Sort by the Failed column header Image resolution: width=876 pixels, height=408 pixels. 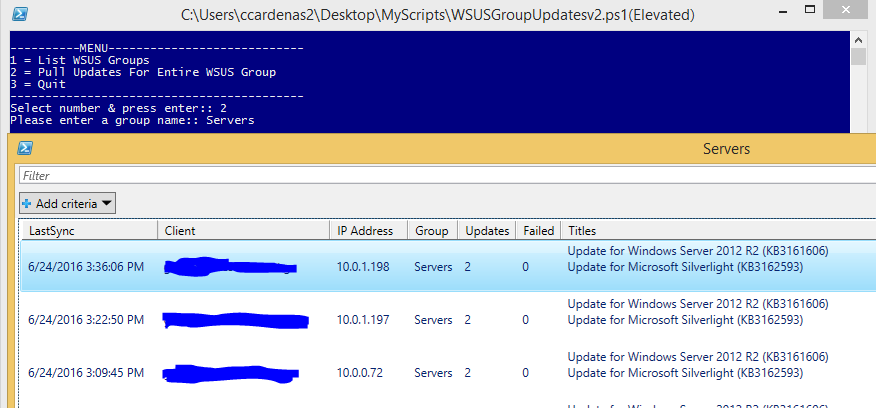[x=538, y=231]
